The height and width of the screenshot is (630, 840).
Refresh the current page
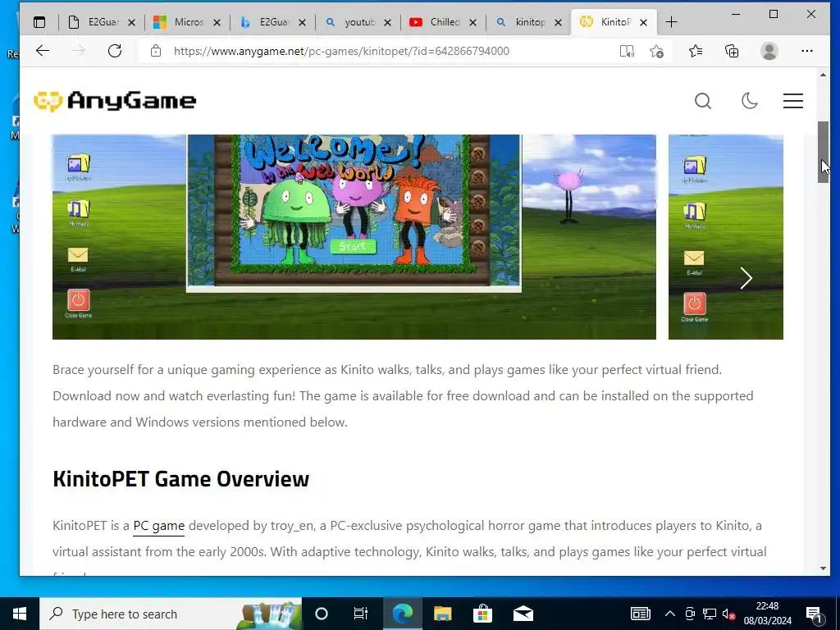tap(115, 51)
